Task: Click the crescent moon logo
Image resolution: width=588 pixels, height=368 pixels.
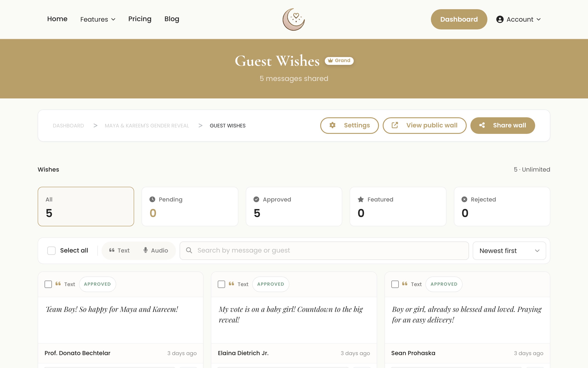Action: tap(294, 20)
